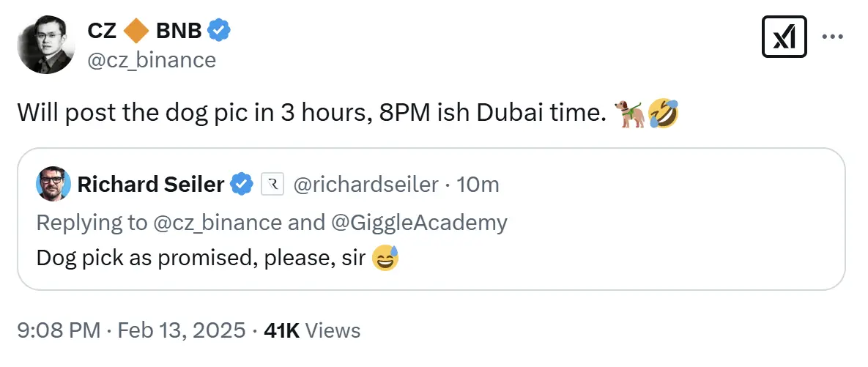Open Richard Seiler's small avatar
Image resolution: width=868 pixels, height=367 pixels.
pyautogui.click(x=53, y=185)
